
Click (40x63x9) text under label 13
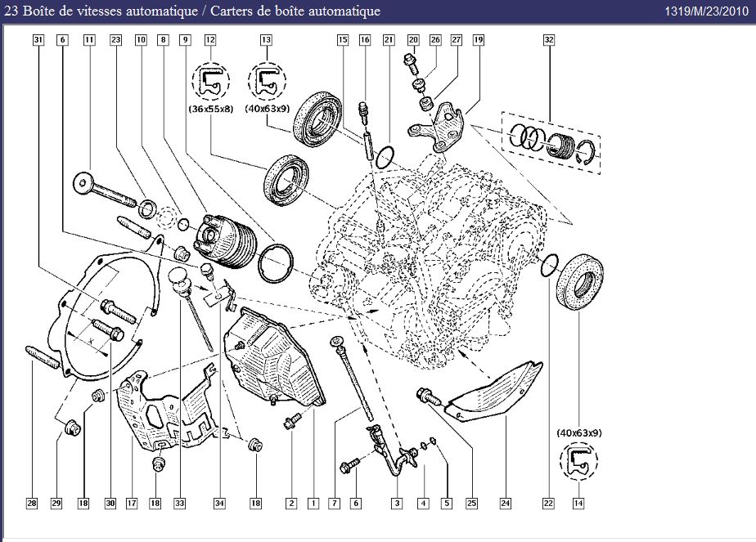tap(267, 109)
